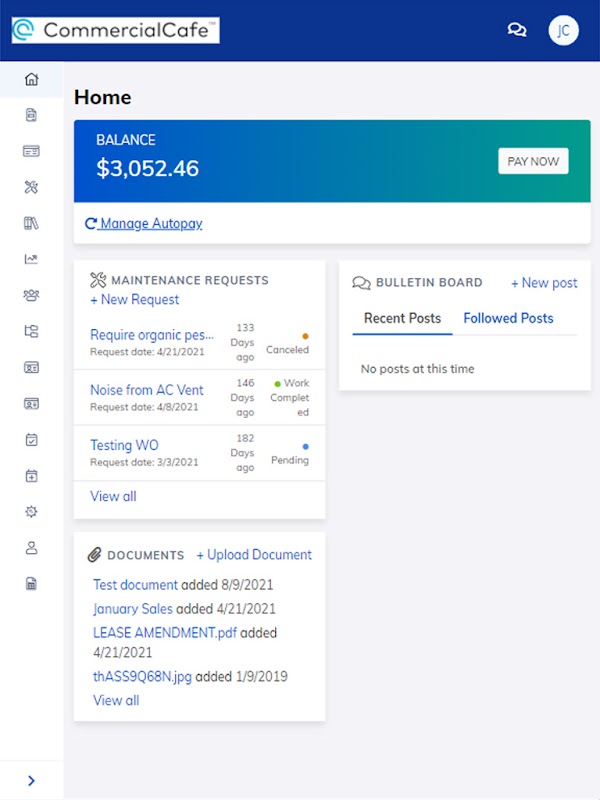Create a new maintenance request
Viewport: 600px width, 800px height.
tap(135, 299)
